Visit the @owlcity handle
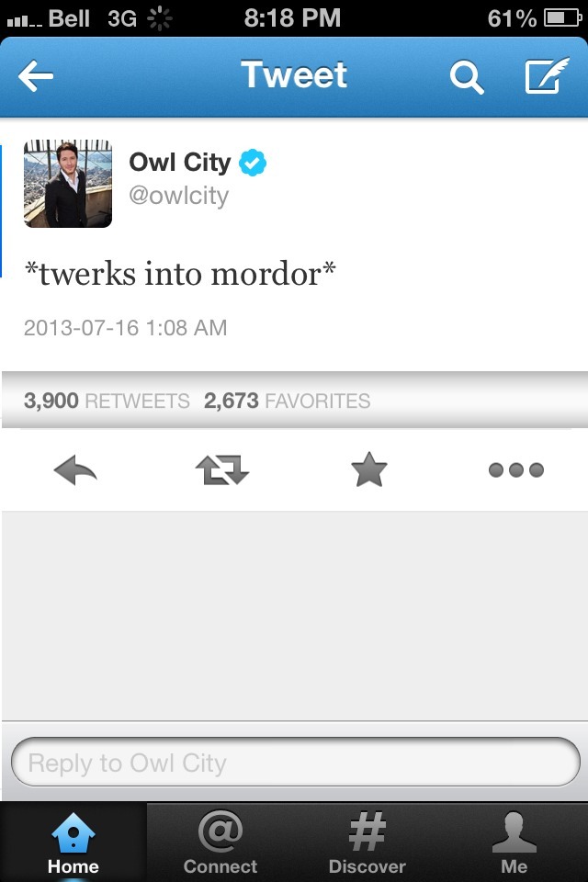The height and width of the screenshot is (882, 588). click(x=179, y=196)
